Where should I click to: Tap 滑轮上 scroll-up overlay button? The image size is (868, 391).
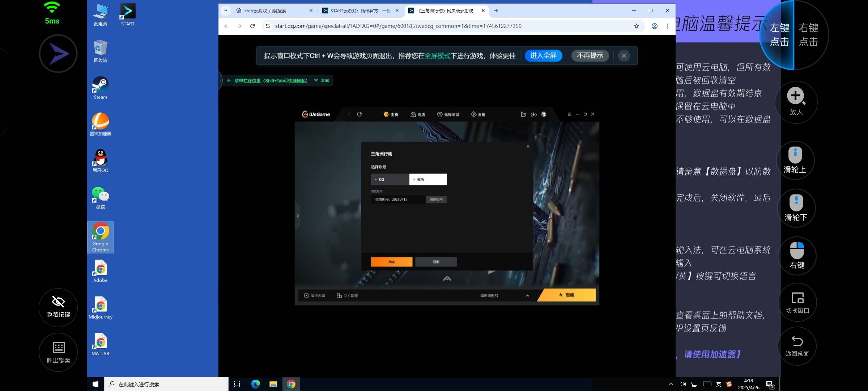coord(795,160)
